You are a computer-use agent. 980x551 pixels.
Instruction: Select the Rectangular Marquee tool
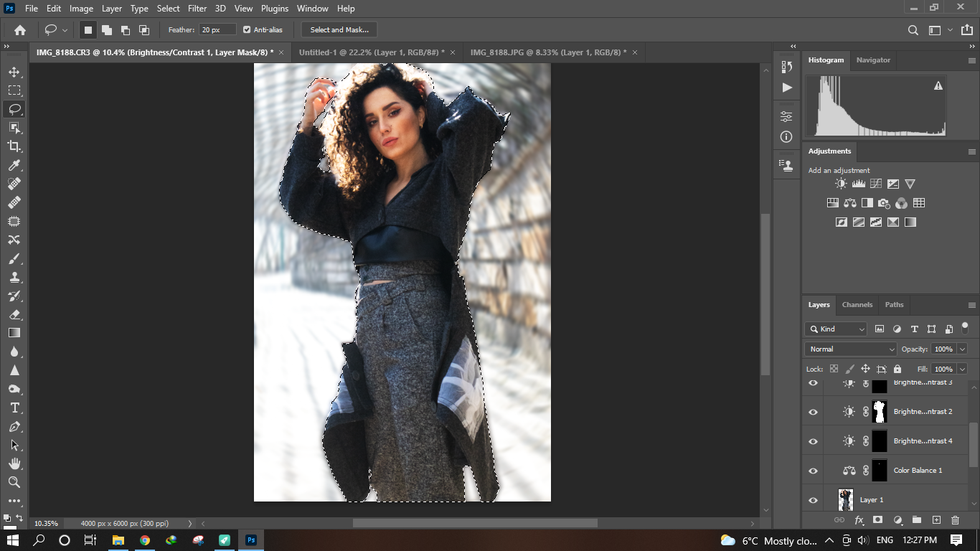tap(14, 90)
